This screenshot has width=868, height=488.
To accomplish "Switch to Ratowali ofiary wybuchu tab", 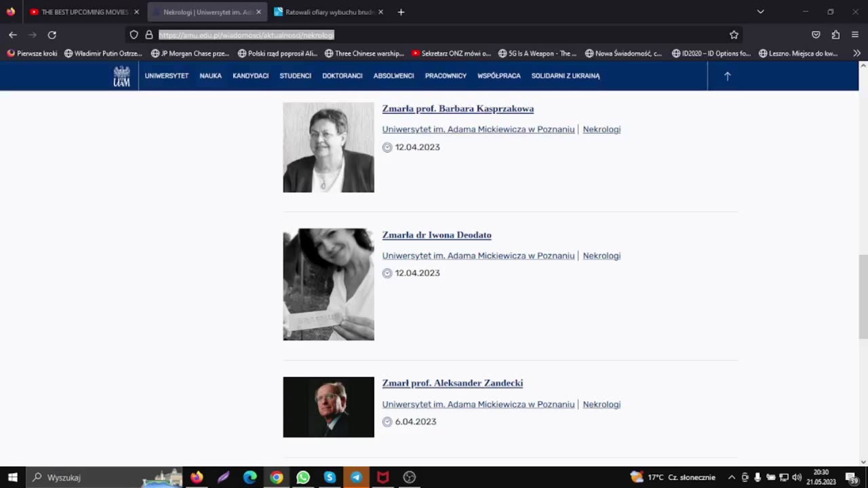I will pyautogui.click(x=329, y=12).
